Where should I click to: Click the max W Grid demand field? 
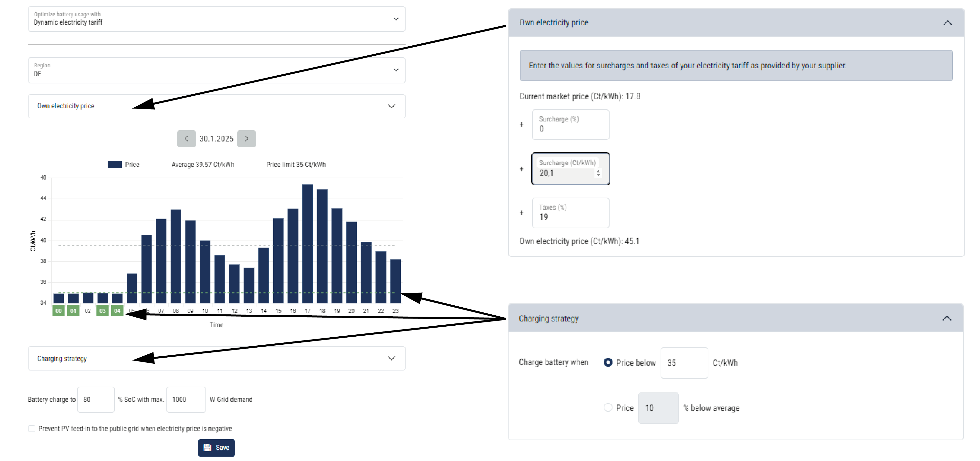186,399
